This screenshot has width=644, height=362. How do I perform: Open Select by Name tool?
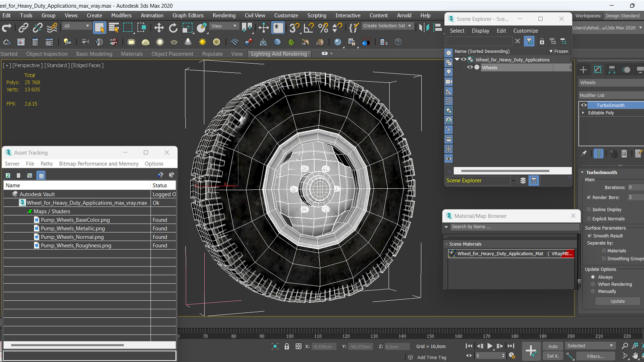click(x=114, y=28)
